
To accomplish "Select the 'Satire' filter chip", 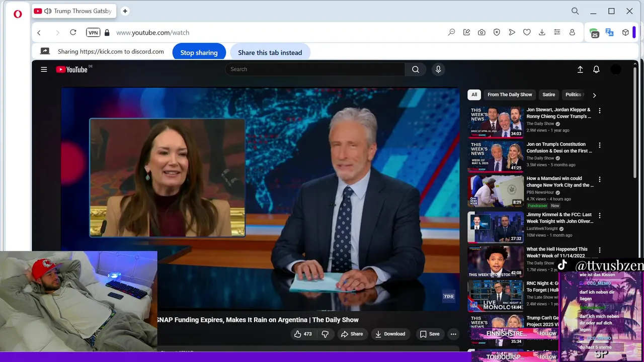I will [549, 95].
